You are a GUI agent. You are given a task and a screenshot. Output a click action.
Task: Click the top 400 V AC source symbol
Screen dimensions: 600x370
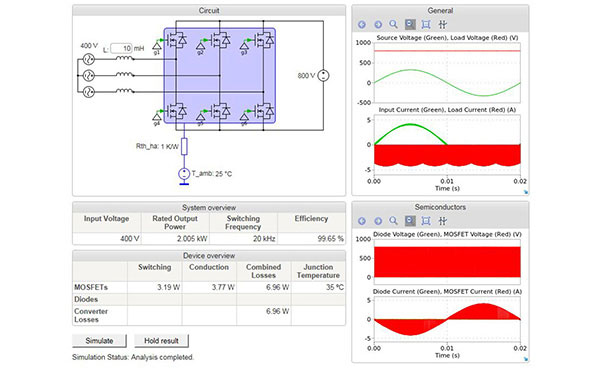(89, 59)
